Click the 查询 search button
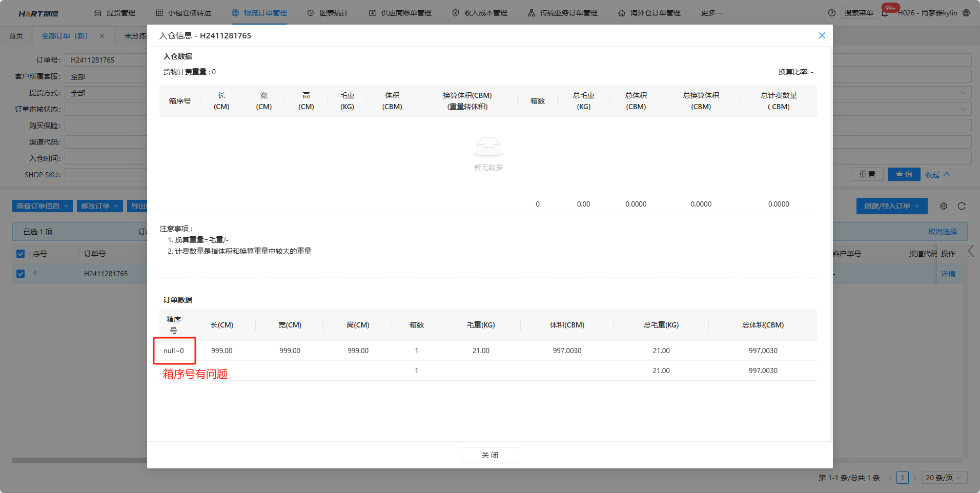980x493 pixels. [904, 174]
